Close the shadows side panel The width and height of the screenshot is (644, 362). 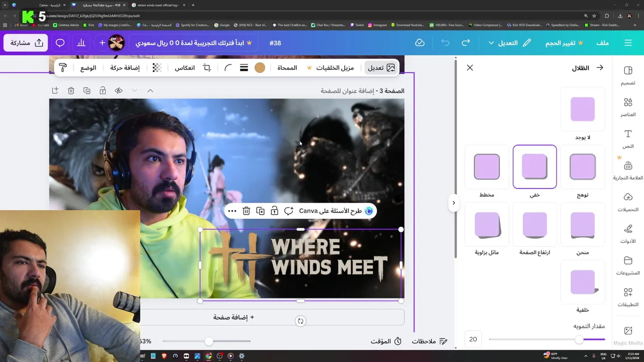point(470,67)
